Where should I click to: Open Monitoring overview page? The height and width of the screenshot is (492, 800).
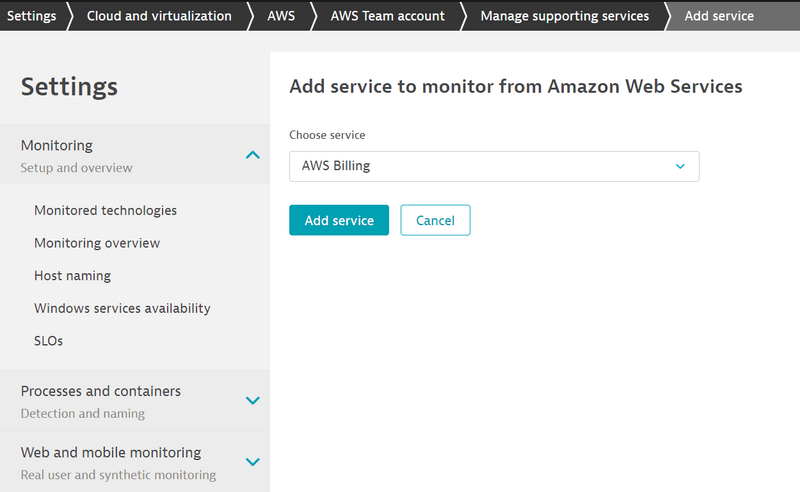pos(97,243)
